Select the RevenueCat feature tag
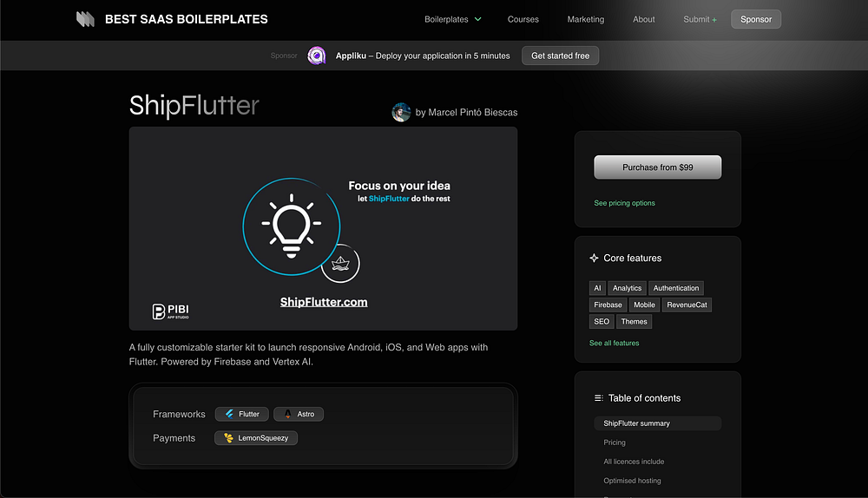868x498 pixels. click(687, 305)
